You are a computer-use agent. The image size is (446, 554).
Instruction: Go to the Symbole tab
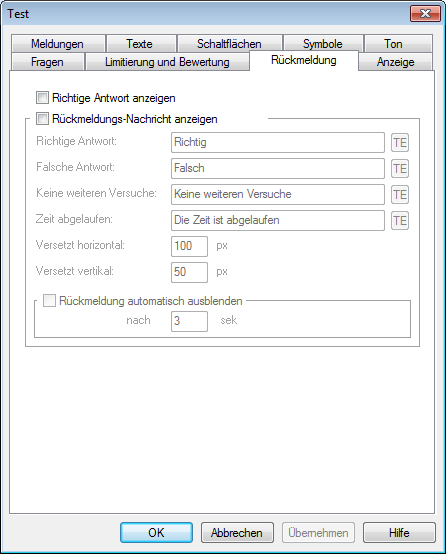[323, 44]
